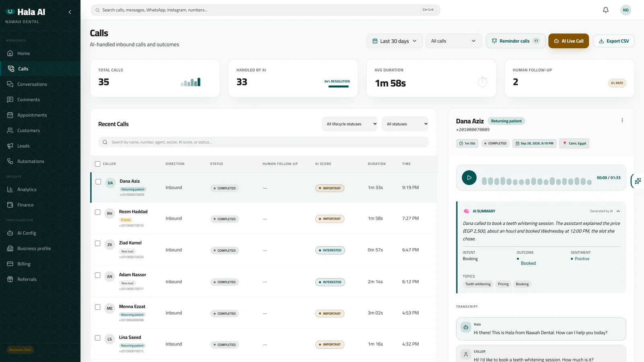Go to Conversations page
This screenshot has width=644, height=362.
(x=40, y=84)
